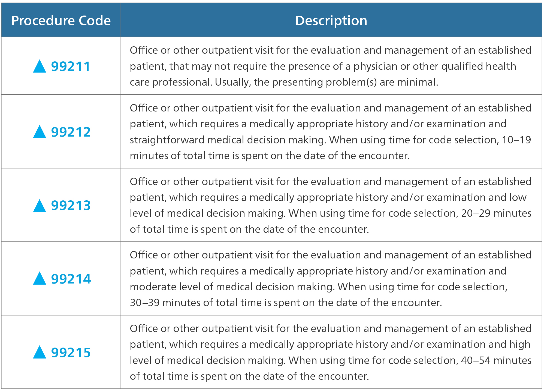Click the description mentioning 20–29 minutes

click(x=331, y=205)
